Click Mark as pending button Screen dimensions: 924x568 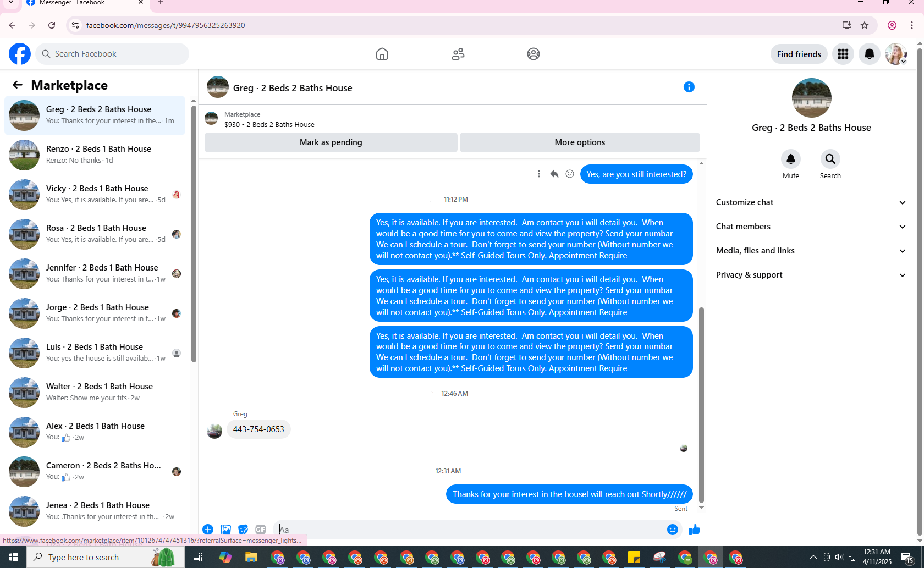click(331, 142)
